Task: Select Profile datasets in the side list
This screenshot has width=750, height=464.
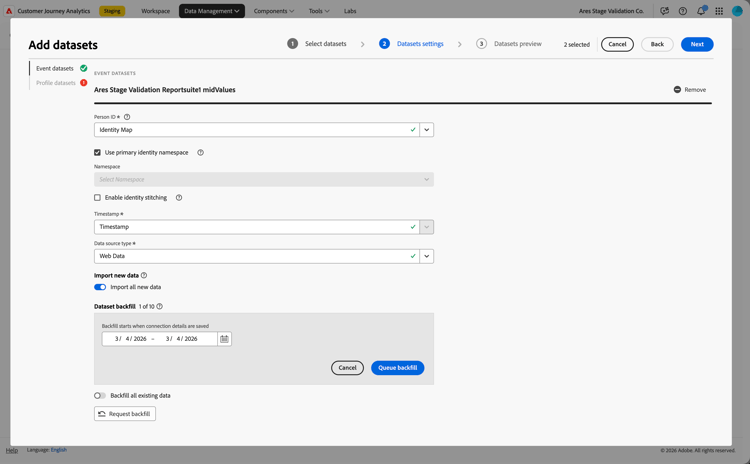Action: pyautogui.click(x=56, y=83)
